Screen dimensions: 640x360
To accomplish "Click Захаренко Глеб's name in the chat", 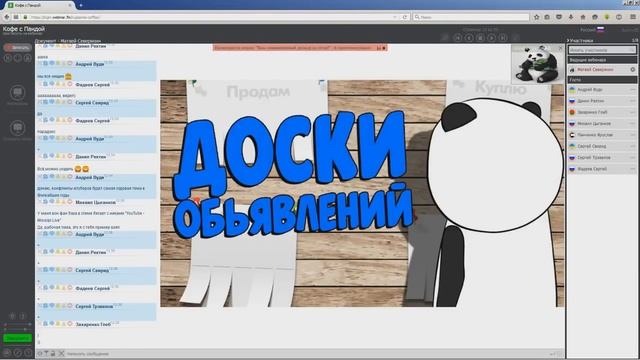I will tap(93, 324).
